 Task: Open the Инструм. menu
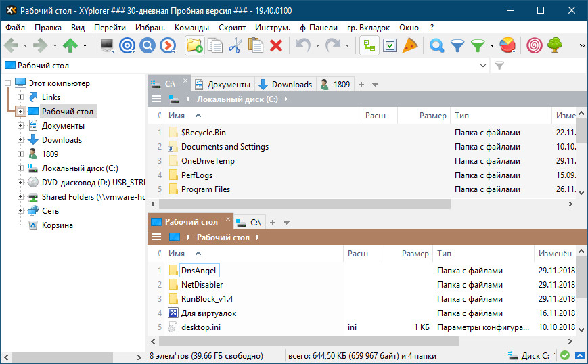(273, 28)
